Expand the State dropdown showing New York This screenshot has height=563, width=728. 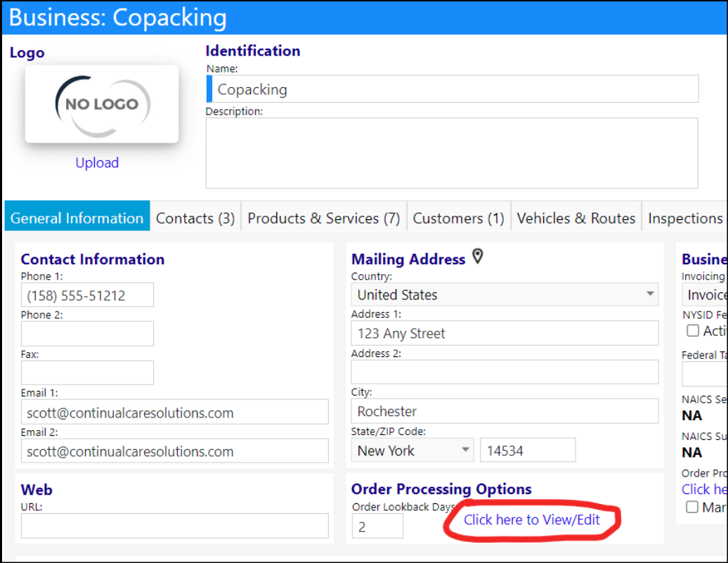[412, 450]
